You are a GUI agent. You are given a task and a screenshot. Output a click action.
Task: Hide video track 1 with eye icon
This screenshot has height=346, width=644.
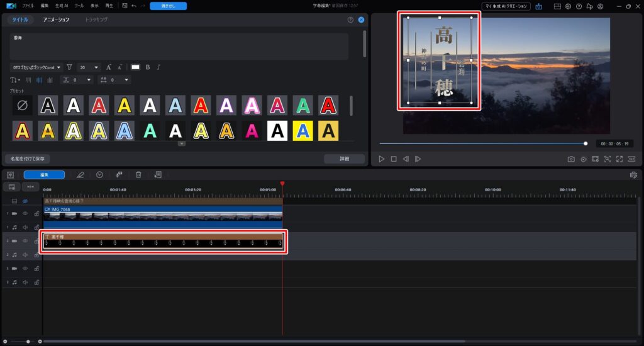click(x=25, y=213)
